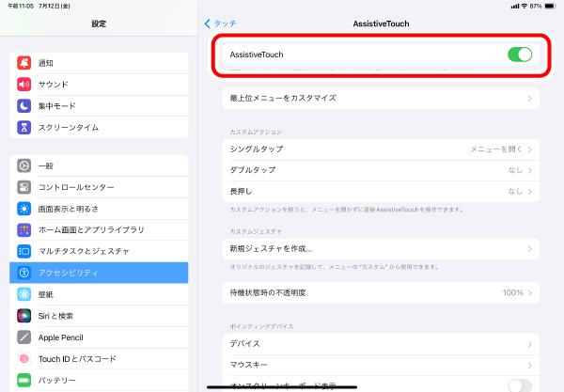Viewport: 564px width, 392px height.
Task: Open 待機状態時の不透明度 setting
Action: click(380, 292)
